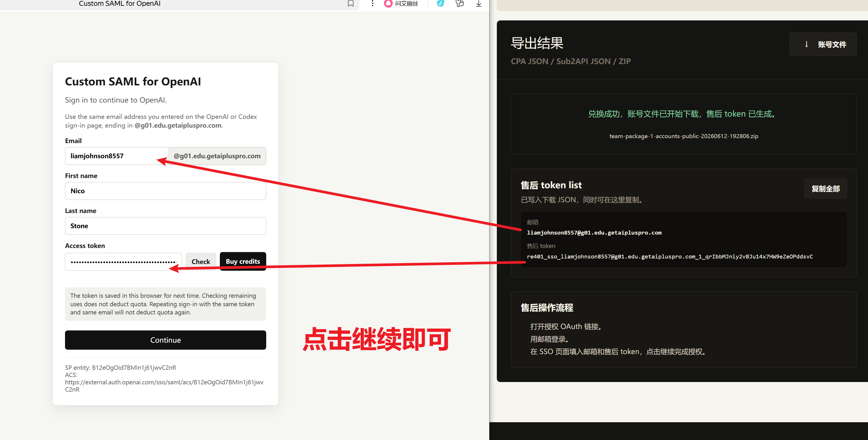The image size is (868, 440).
Task: Click the ACS external.auth.openai.com URL text
Action: tap(164, 386)
